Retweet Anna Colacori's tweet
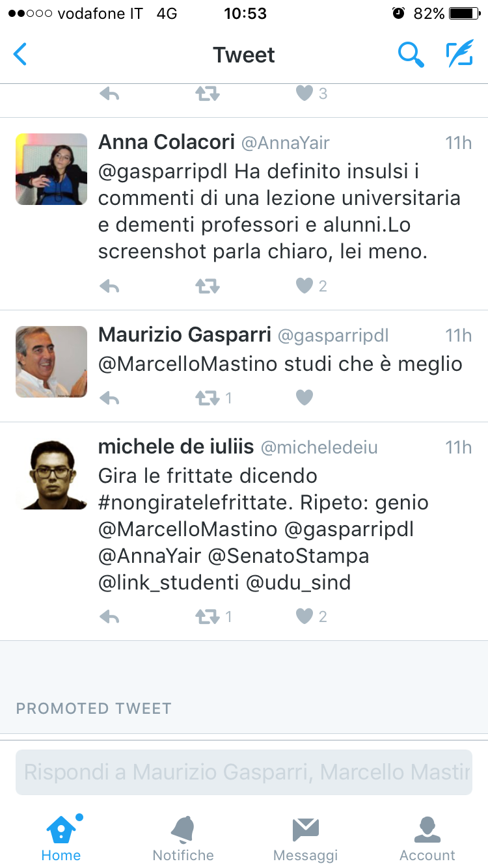The image size is (488, 868). [x=208, y=286]
